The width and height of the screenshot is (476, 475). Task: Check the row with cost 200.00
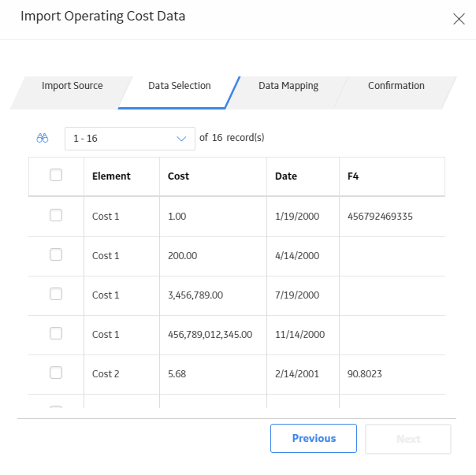(56, 254)
